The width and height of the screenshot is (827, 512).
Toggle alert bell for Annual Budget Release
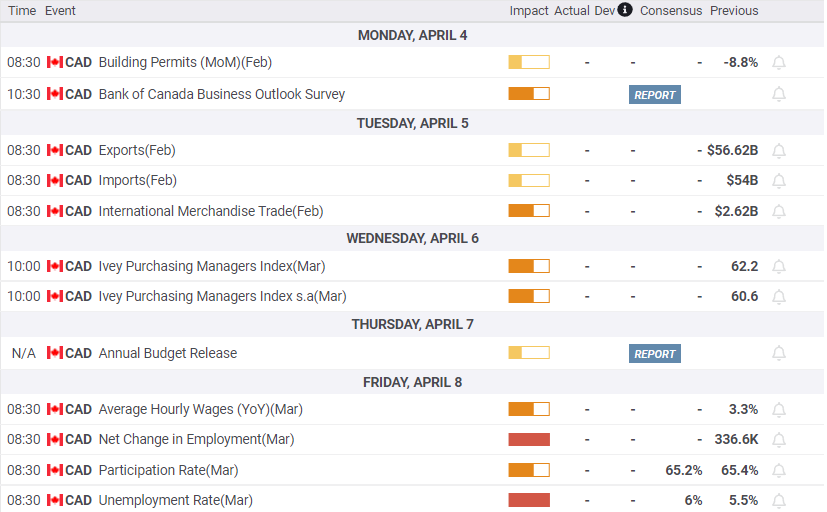tap(778, 353)
